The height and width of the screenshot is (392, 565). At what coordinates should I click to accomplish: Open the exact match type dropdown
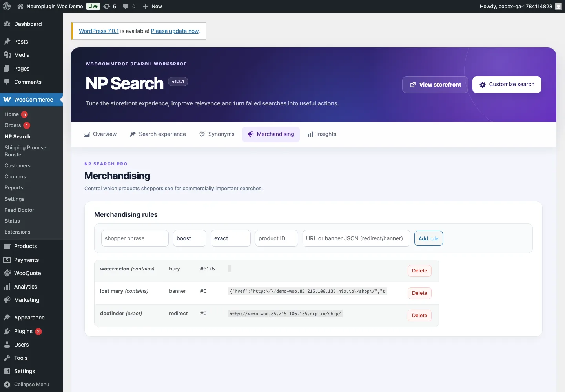tap(231, 238)
